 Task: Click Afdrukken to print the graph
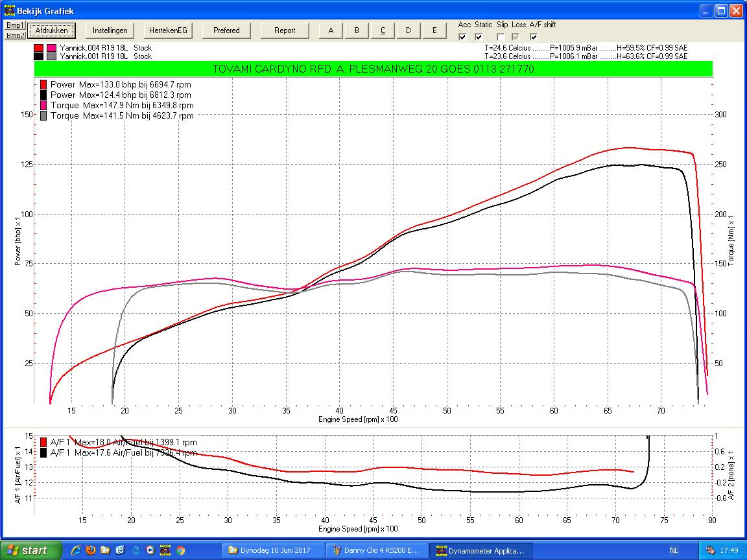[x=51, y=30]
